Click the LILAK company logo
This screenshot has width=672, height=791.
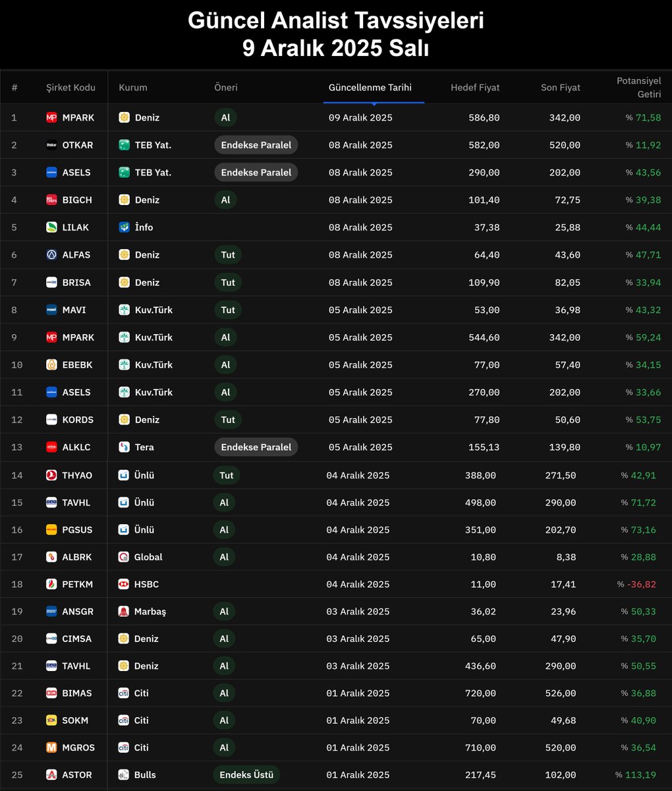click(51, 227)
